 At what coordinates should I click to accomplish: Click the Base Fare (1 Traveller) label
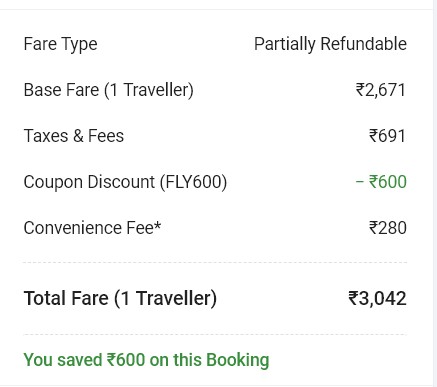pyautogui.click(x=108, y=90)
